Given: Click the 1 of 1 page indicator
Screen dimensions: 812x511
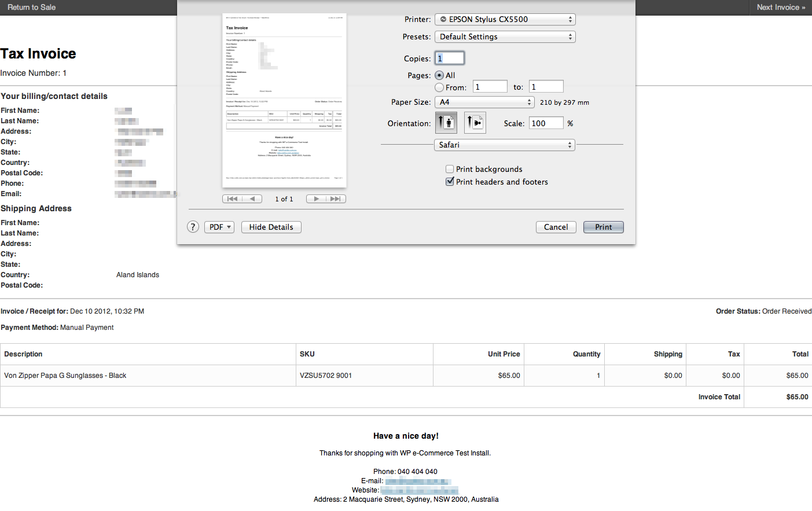Looking at the screenshot, I should [284, 199].
